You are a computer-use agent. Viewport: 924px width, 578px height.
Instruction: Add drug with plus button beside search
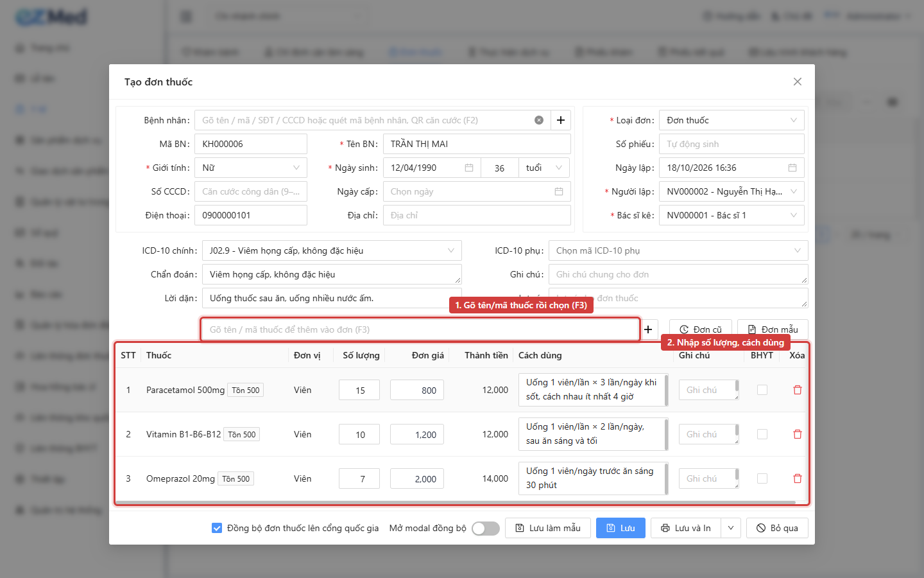[648, 329]
